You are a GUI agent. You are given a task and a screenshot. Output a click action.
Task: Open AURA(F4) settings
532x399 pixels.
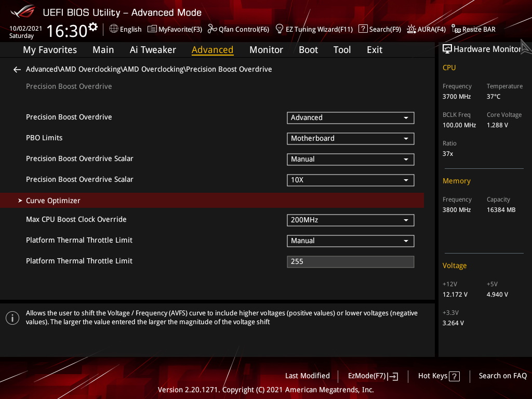(x=426, y=29)
